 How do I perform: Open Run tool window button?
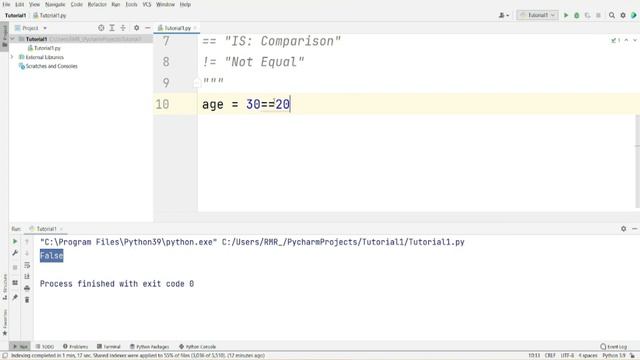point(20,347)
